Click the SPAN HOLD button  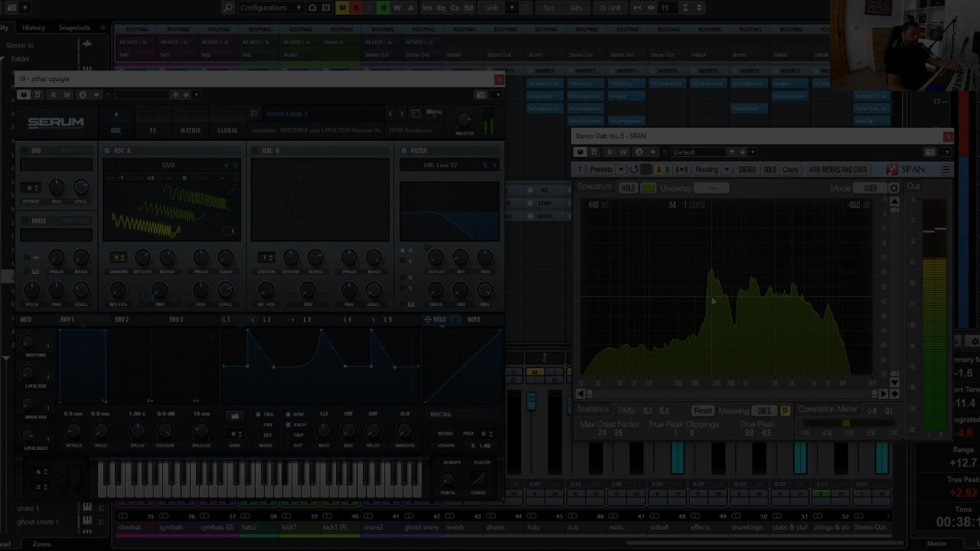pyautogui.click(x=629, y=188)
